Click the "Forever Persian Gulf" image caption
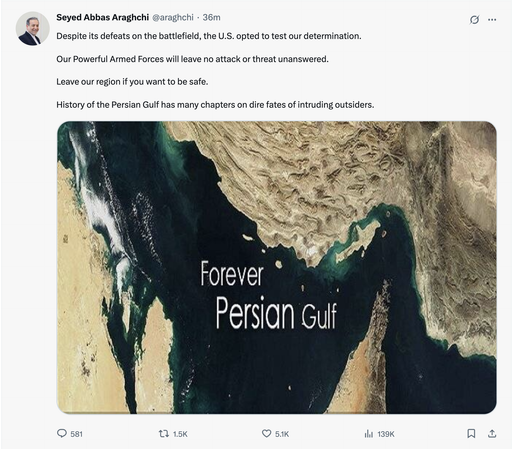The image size is (514, 449). 268,295
